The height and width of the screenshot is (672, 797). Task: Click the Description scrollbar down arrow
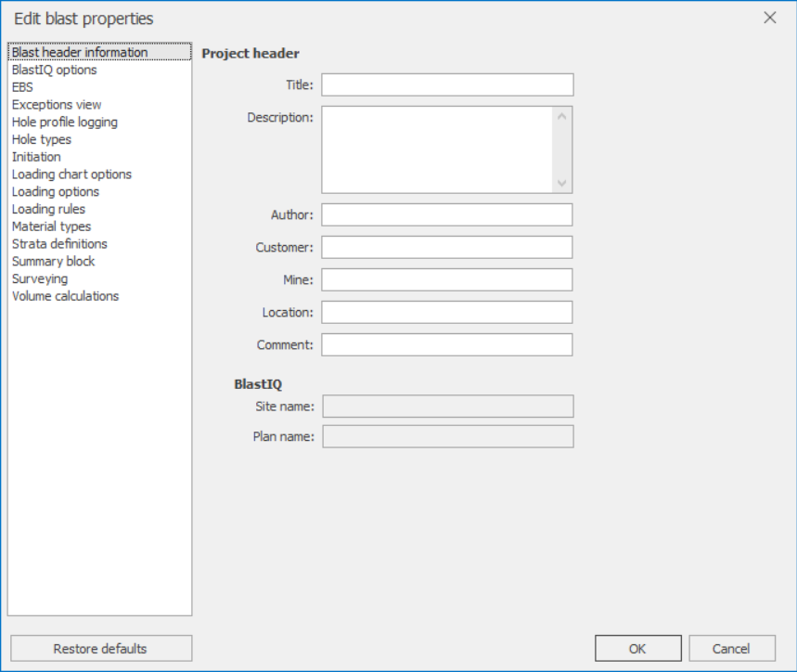[x=561, y=183]
